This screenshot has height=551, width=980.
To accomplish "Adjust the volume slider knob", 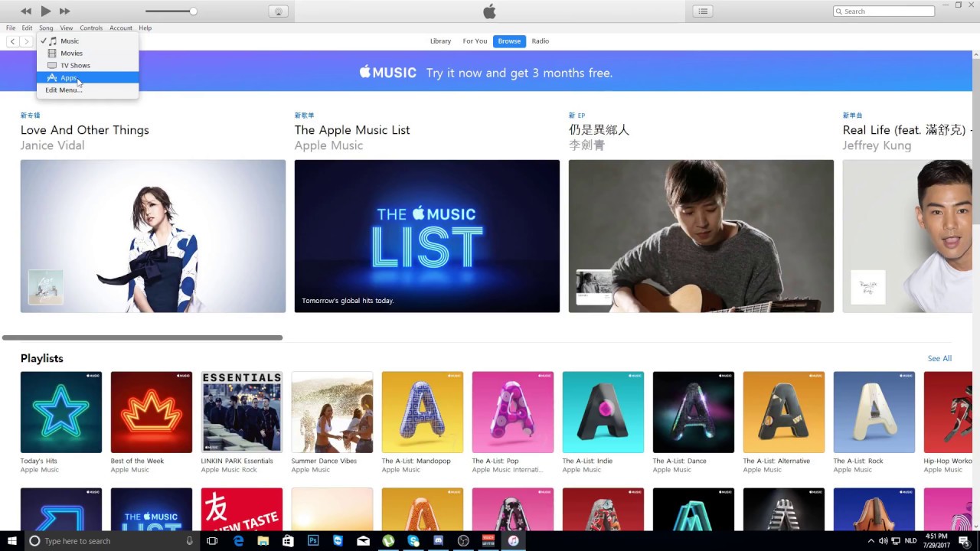I will coord(193,11).
